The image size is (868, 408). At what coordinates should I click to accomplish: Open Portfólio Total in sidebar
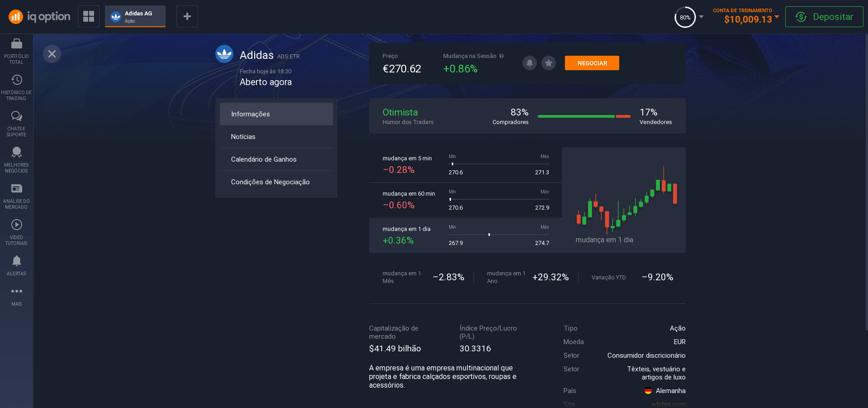tap(16, 52)
